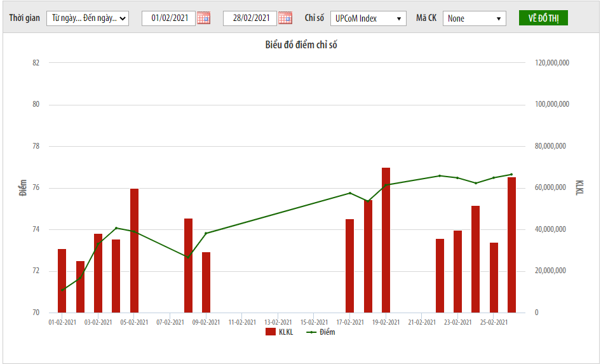Expand the Thời gian range dropdown
Image resolution: width=601 pixels, height=364 pixels.
pyautogui.click(x=88, y=18)
